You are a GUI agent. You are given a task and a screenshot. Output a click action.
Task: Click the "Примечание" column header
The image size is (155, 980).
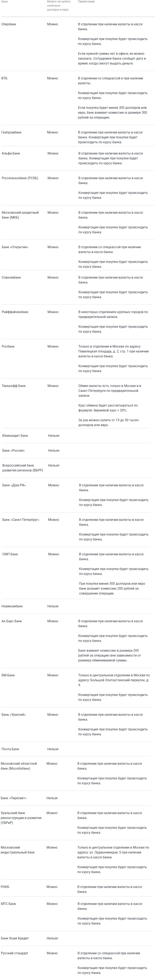pos(86,2)
